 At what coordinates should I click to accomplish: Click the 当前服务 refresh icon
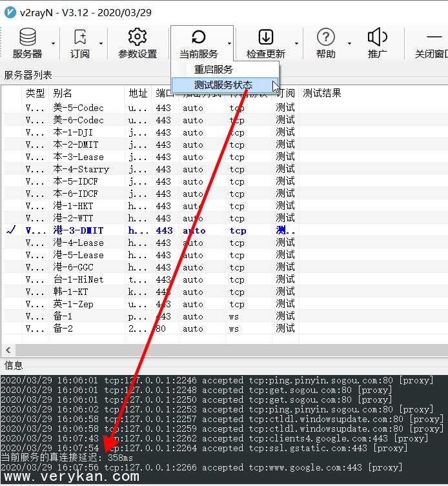[x=199, y=37]
